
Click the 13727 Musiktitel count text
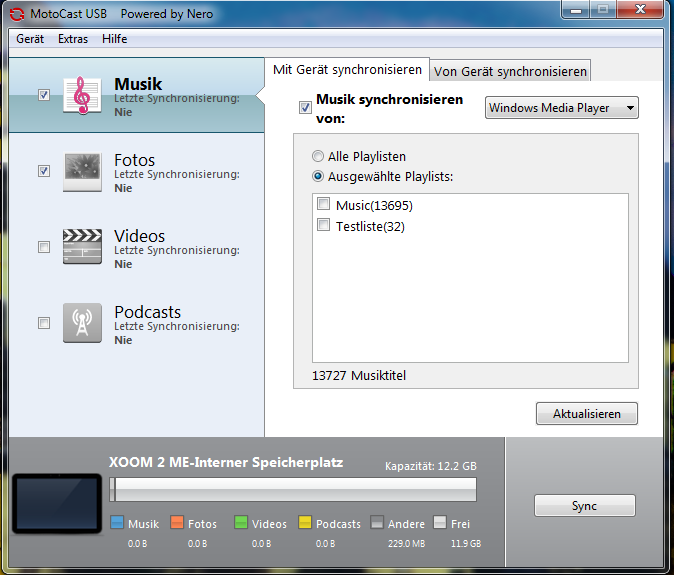pyautogui.click(x=359, y=376)
